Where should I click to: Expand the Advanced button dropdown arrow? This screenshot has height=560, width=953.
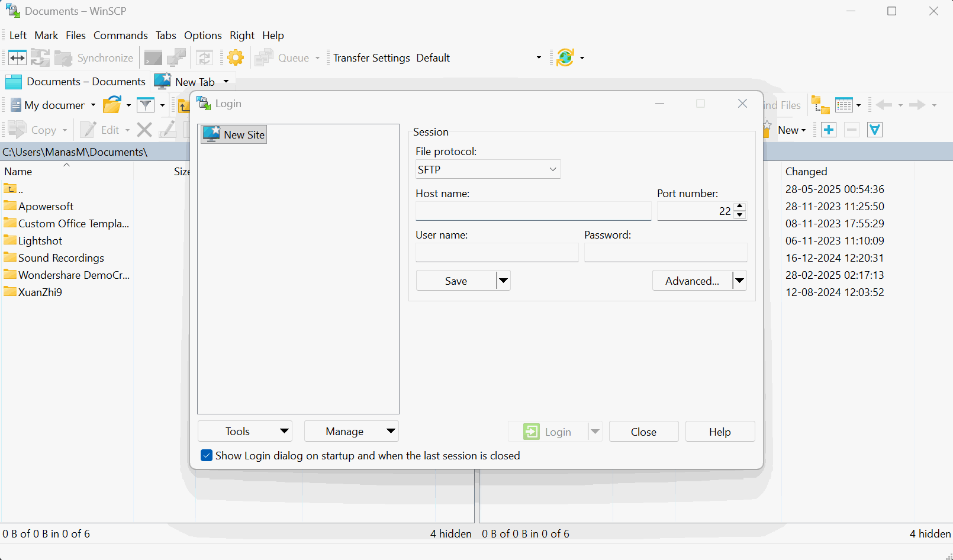tap(739, 281)
